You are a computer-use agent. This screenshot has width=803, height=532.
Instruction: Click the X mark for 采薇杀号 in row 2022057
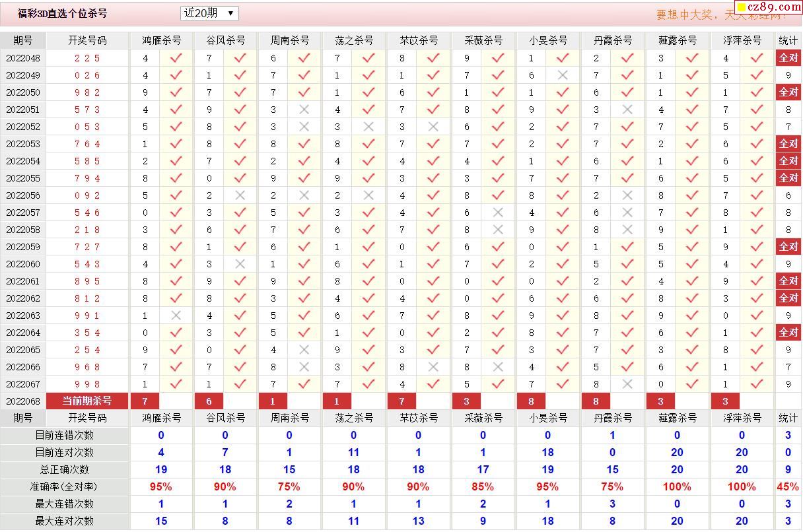point(498,213)
